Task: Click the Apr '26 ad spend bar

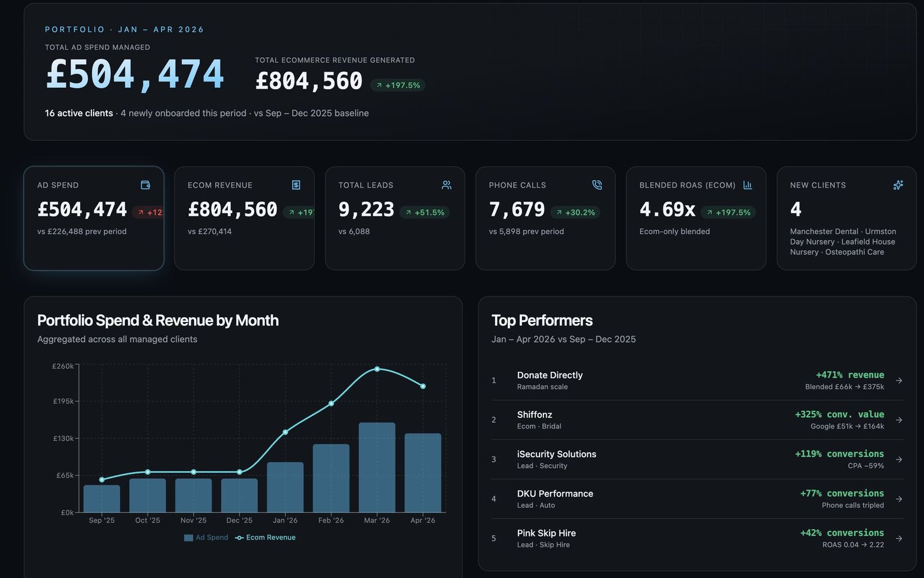Action: 423,473
